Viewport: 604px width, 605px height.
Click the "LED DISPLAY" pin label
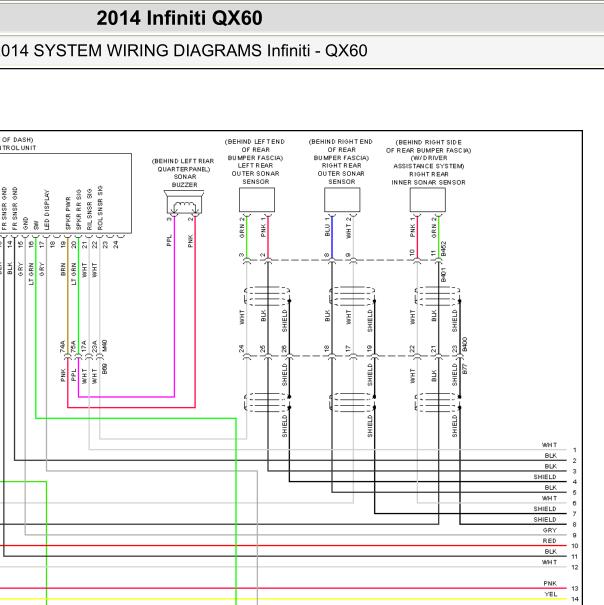(47, 210)
